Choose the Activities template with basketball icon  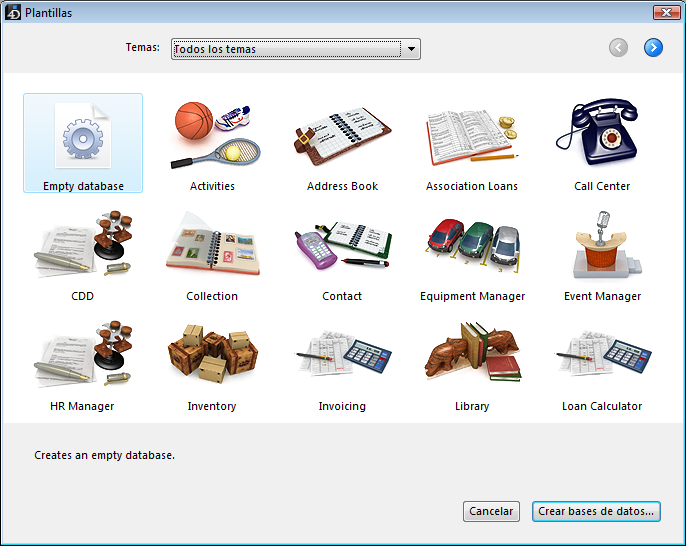pyautogui.click(x=212, y=135)
